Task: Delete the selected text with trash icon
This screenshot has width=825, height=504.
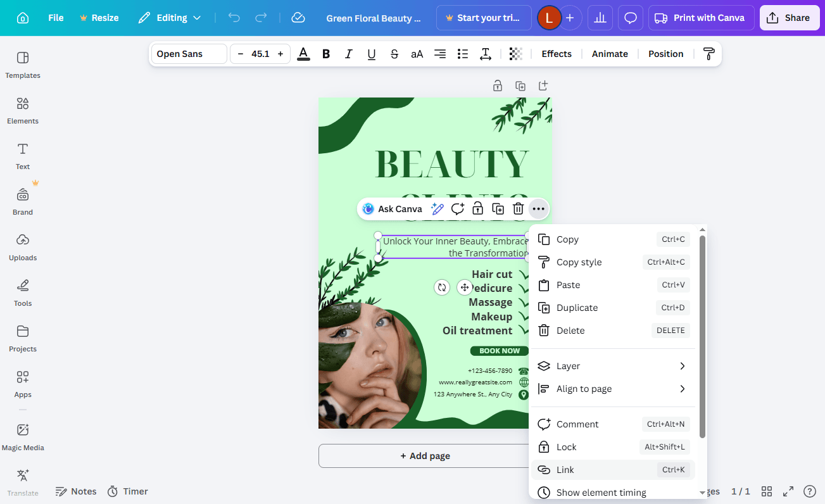Action: click(518, 208)
